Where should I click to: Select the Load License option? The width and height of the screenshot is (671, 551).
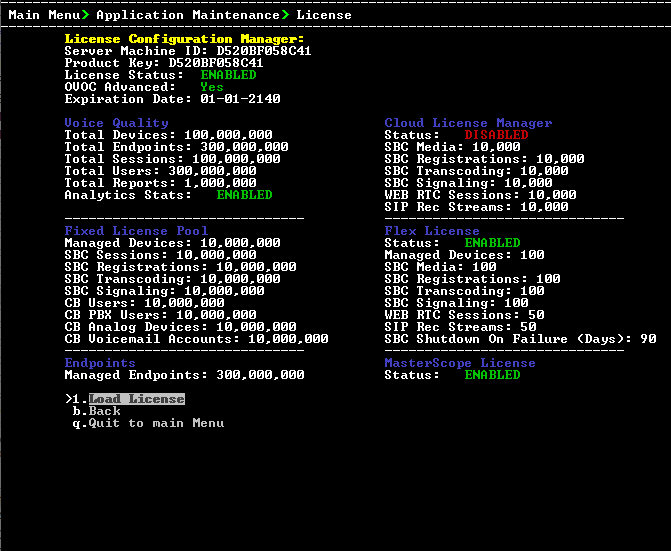click(136, 399)
